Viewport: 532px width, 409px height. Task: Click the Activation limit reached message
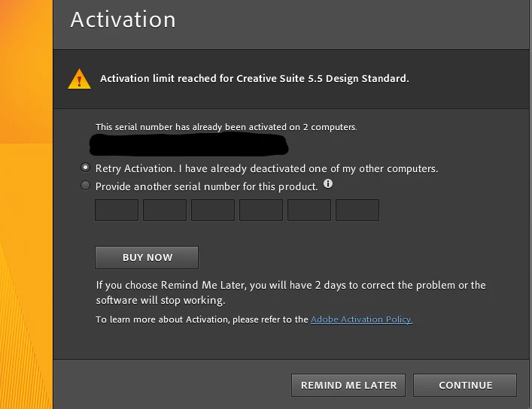[x=254, y=79]
